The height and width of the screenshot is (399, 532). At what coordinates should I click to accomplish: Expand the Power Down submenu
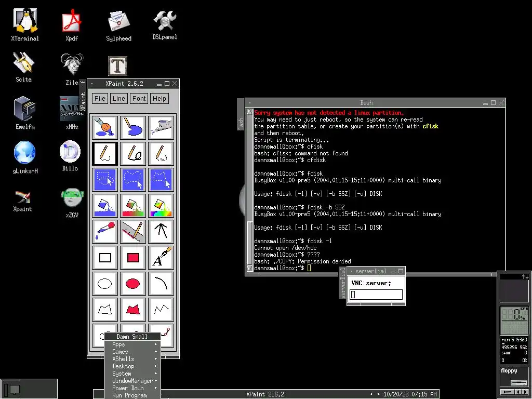(132, 388)
